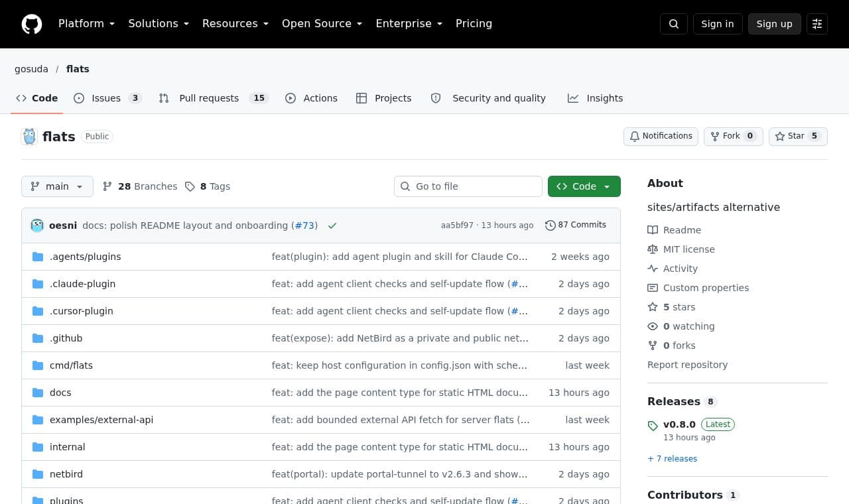Switch to the Issues tab
The image size is (849, 504).
[108, 98]
